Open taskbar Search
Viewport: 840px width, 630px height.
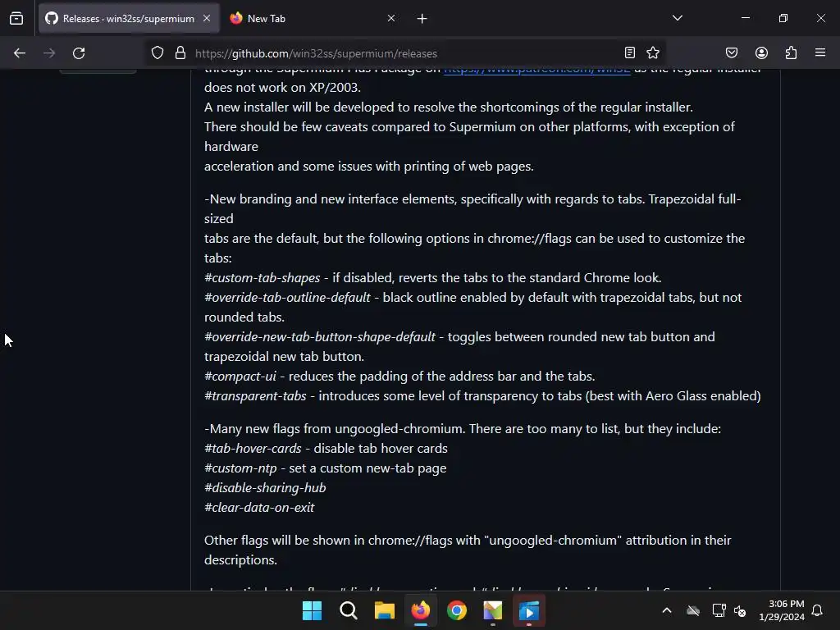coord(348,610)
